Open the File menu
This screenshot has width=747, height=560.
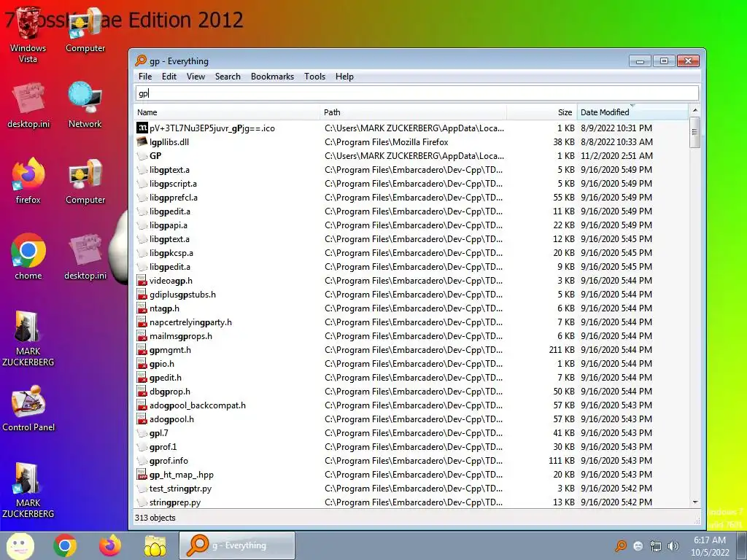point(145,76)
